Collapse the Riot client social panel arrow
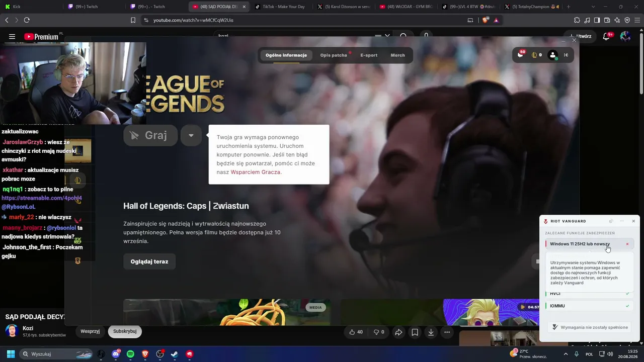Screen dimensions: 644x362 tap(566, 55)
